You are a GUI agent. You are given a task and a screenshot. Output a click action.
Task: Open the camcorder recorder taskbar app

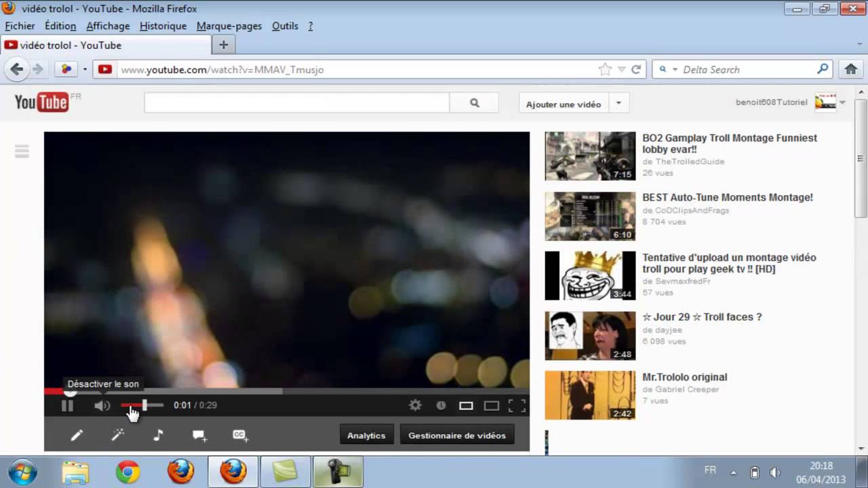coord(338,472)
